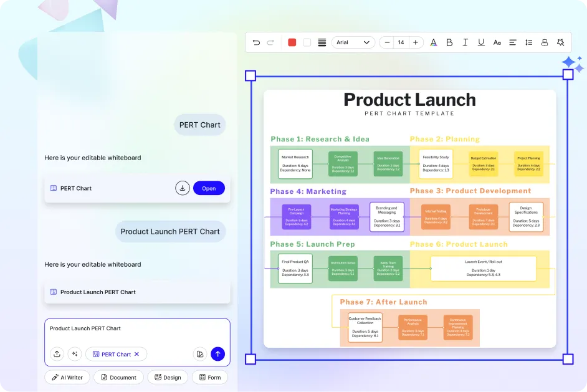Click the PERT Chart chat bubble

(200, 125)
